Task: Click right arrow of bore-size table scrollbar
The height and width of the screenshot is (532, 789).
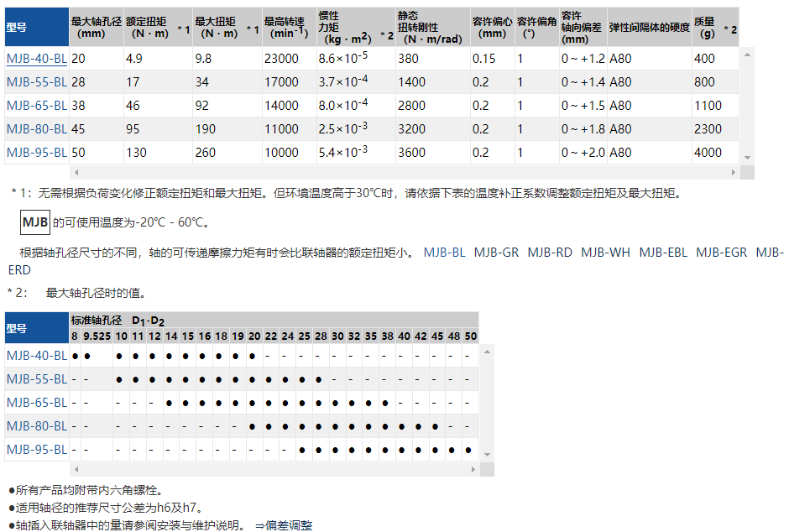Action: click(x=472, y=469)
